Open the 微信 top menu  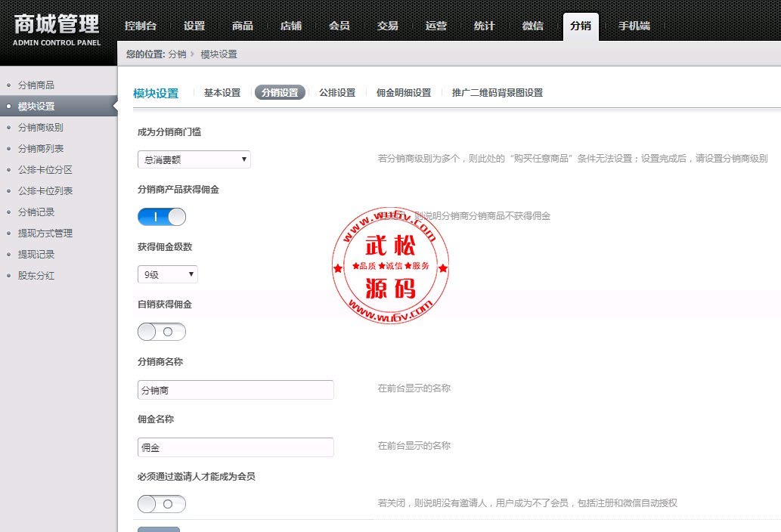[x=532, y=26]
